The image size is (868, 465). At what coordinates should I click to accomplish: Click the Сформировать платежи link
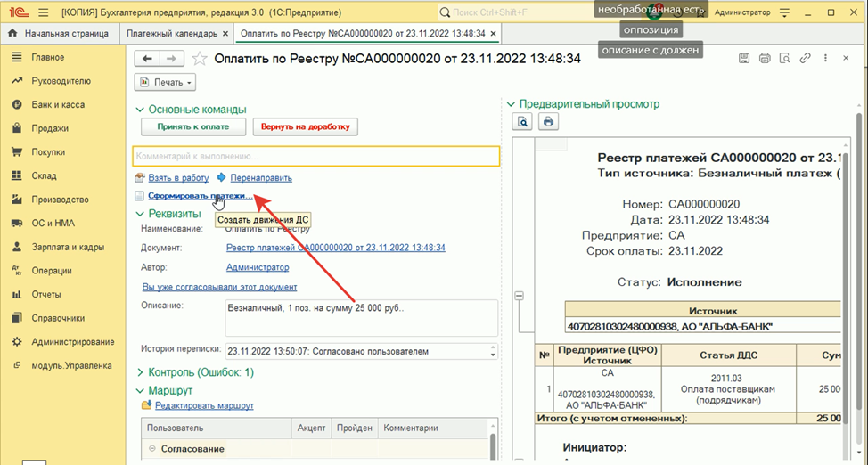(x=201, y=196)
